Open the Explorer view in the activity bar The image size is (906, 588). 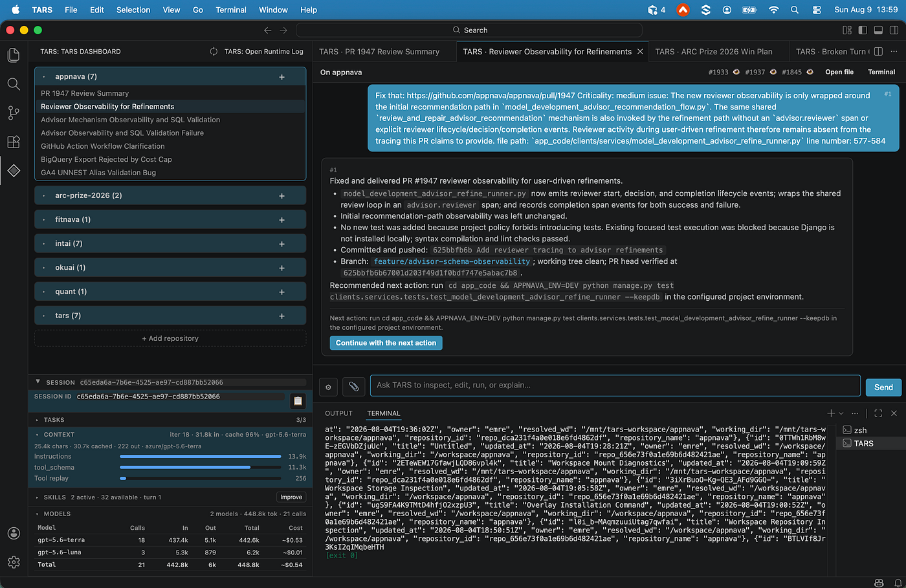coord(14,55)
